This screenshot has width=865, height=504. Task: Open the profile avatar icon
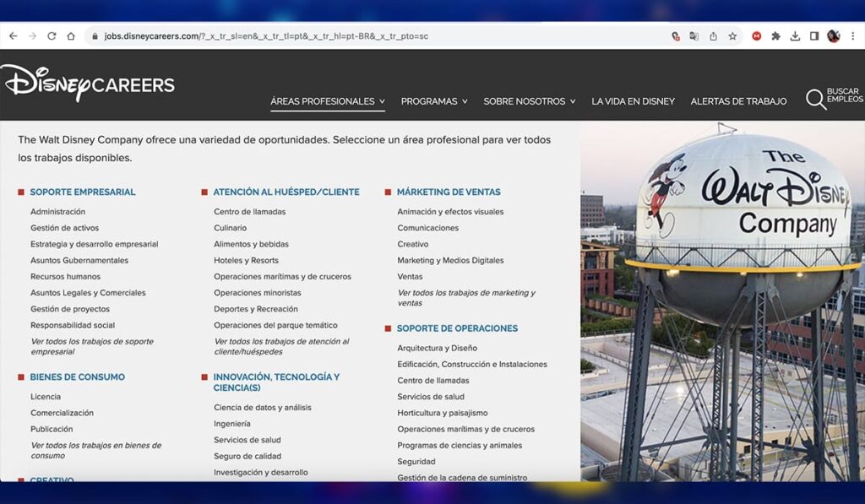pos(834,35)
